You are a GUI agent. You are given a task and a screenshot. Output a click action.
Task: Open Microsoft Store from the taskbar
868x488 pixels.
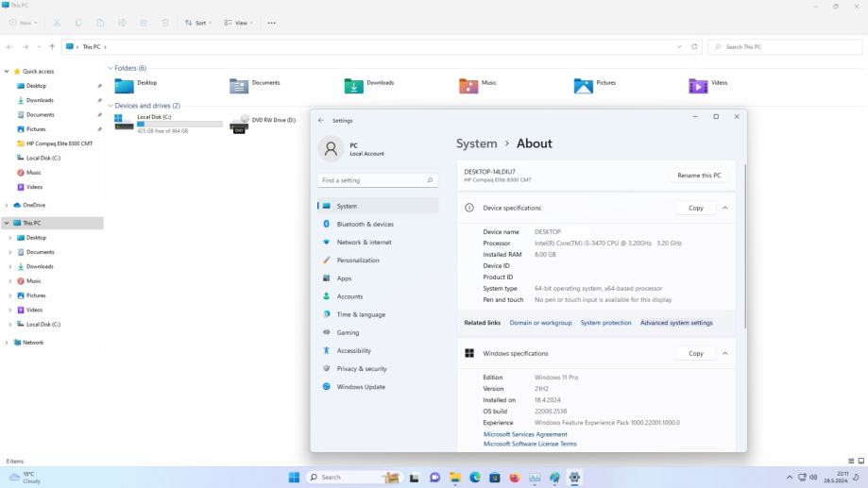(x=494, y=478)
